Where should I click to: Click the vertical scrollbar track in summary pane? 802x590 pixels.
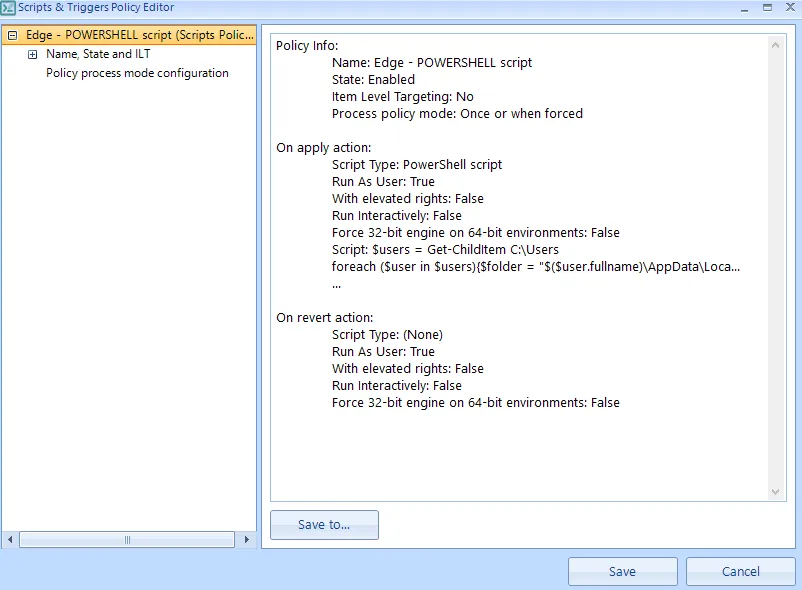click(777, 270)
